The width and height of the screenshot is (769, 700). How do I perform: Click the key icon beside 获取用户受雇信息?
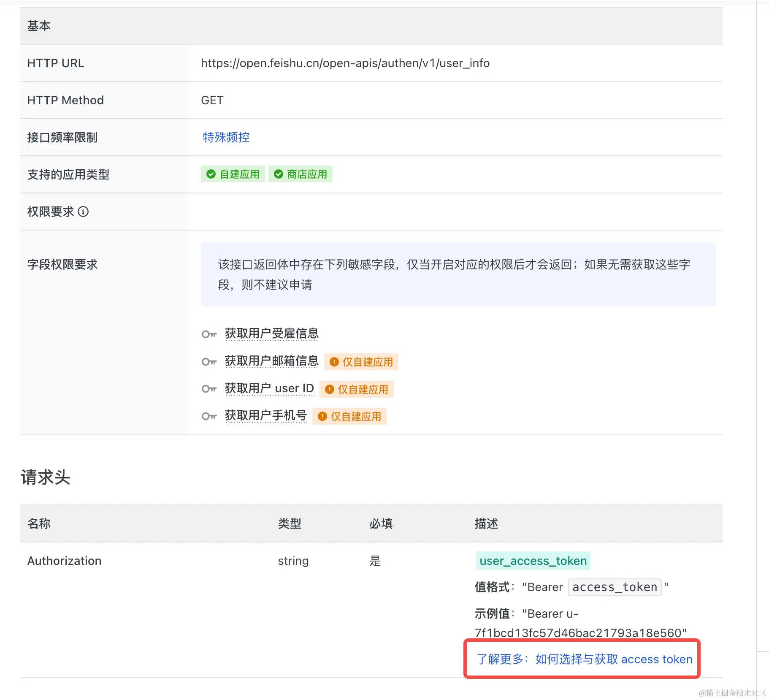pyautogui.click(x=209, y=334)
